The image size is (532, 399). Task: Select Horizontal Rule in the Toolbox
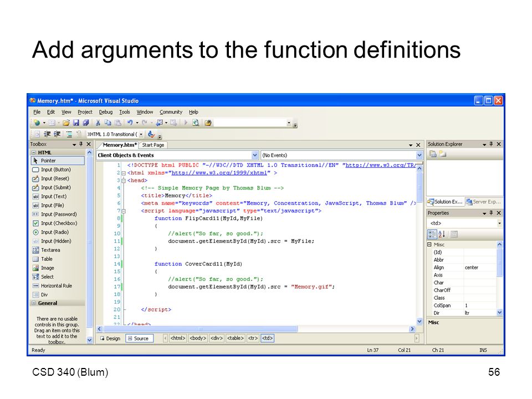click(58, 286)
